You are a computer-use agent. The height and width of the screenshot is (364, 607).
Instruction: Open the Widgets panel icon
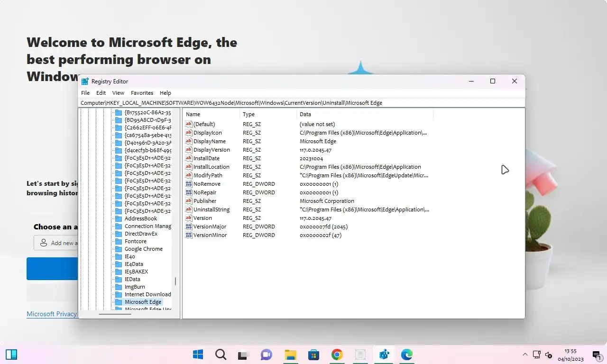(11, 355)
